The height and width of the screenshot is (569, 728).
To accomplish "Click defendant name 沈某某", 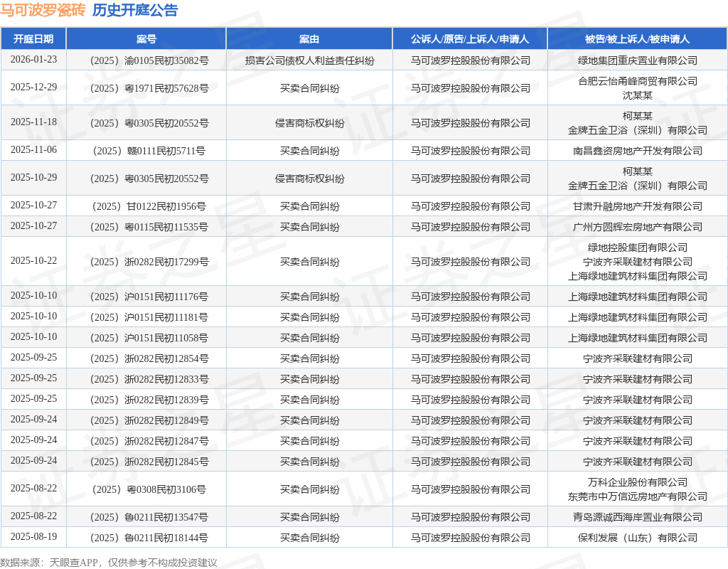I will click(638, 95).
